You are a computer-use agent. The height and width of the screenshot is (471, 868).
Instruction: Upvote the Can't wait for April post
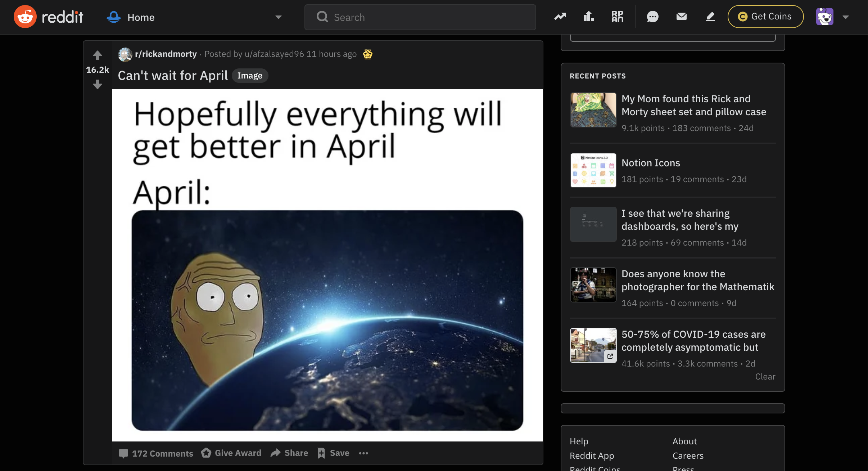(97, 55)
